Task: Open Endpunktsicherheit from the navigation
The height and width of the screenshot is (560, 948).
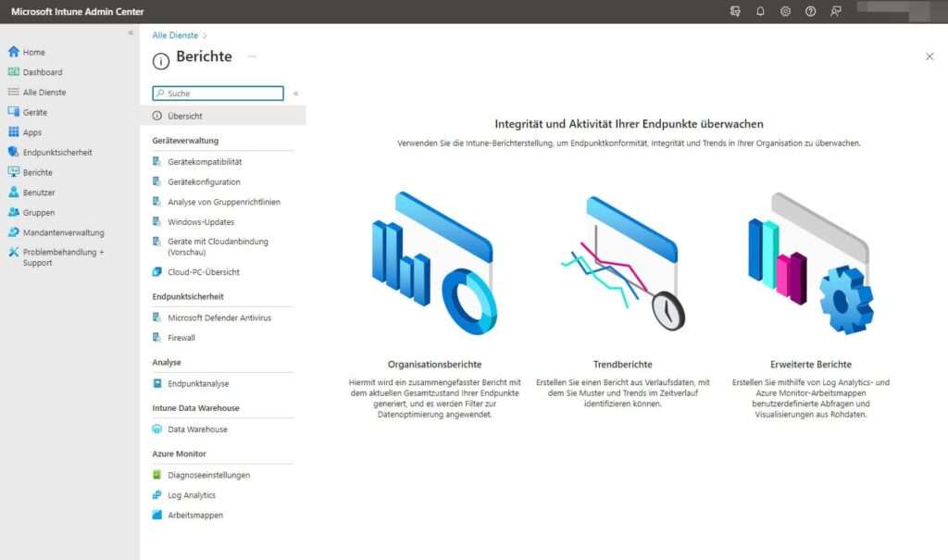Action: pos(57,151)
